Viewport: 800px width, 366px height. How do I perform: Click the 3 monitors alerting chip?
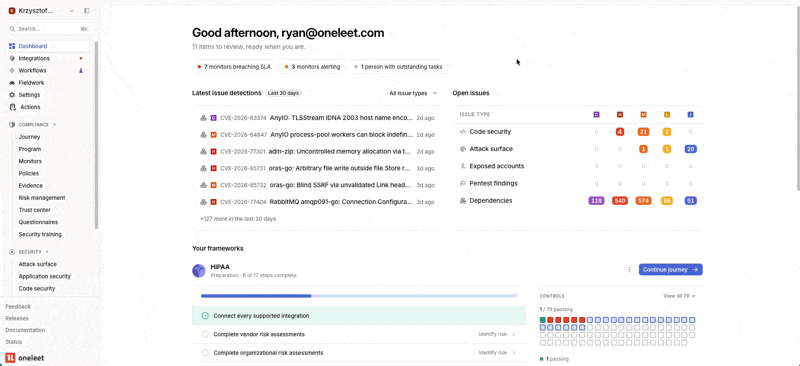[x=312, y=67]
